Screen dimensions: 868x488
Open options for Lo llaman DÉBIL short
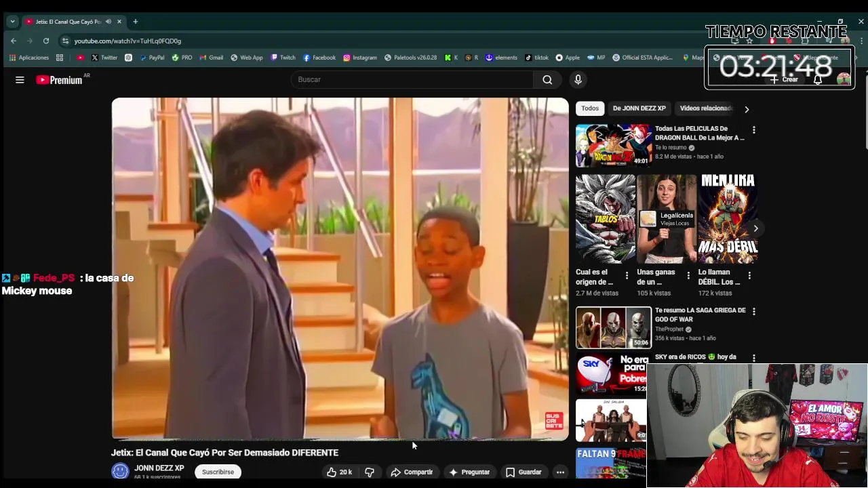click(749, 275)
